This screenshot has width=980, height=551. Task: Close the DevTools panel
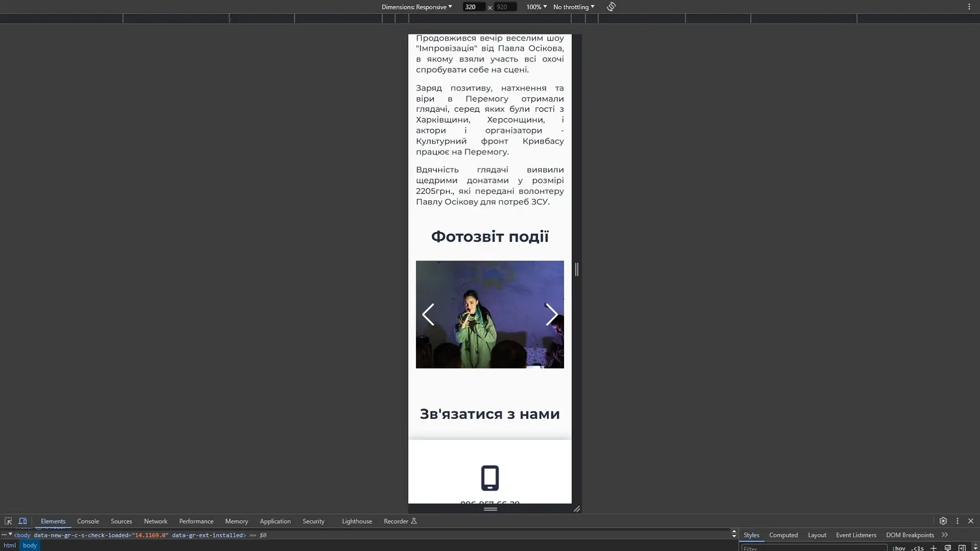coord(971,521)
